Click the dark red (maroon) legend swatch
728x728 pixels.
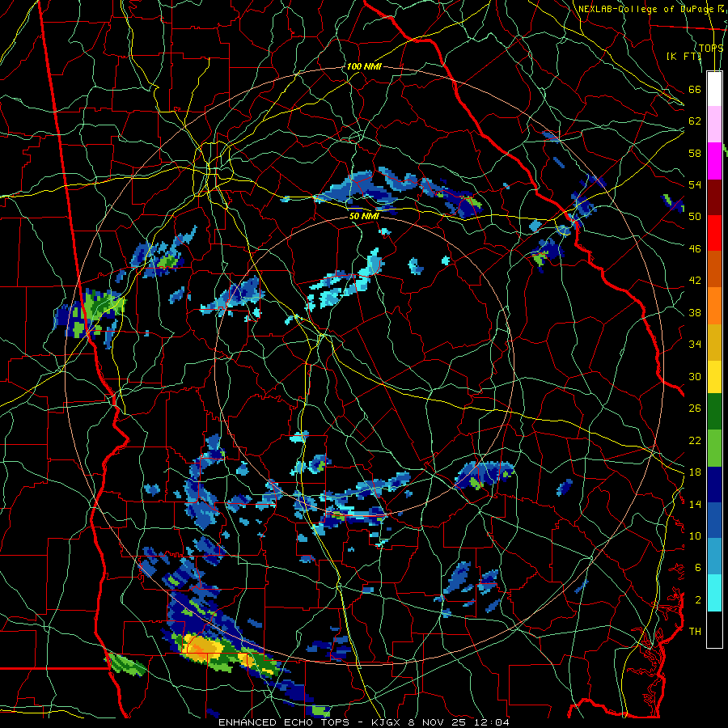coord(714,197)
